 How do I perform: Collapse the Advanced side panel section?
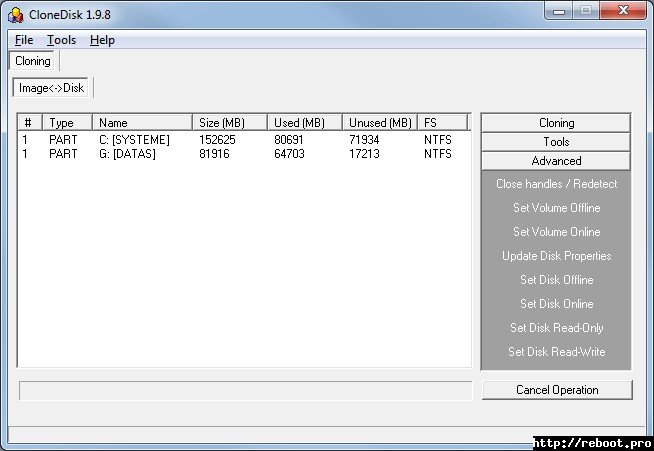pos(556,161)
